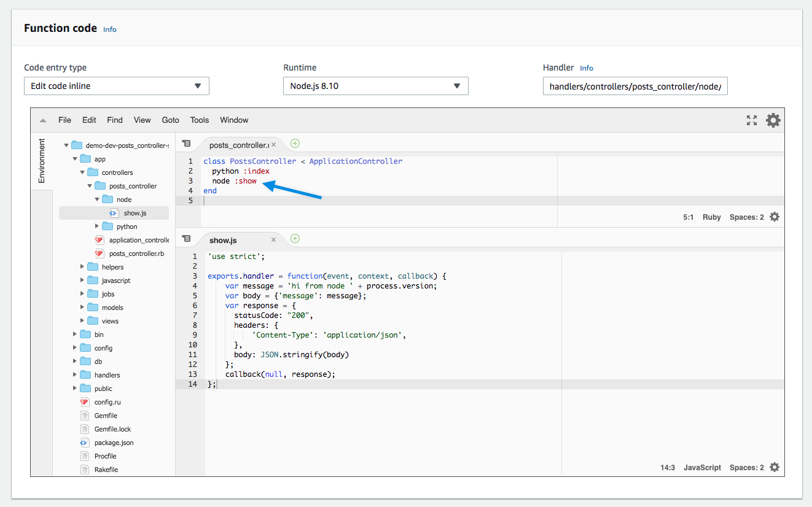Change Spaces: 2 setting in Ruby pane
This screenshot has height=507, width=812.
[x=747, y=217]
